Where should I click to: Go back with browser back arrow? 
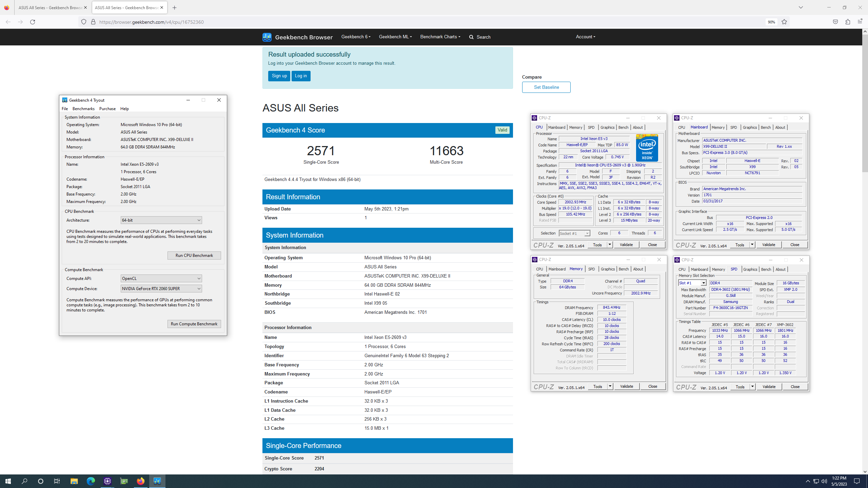[x=8, y=22]
